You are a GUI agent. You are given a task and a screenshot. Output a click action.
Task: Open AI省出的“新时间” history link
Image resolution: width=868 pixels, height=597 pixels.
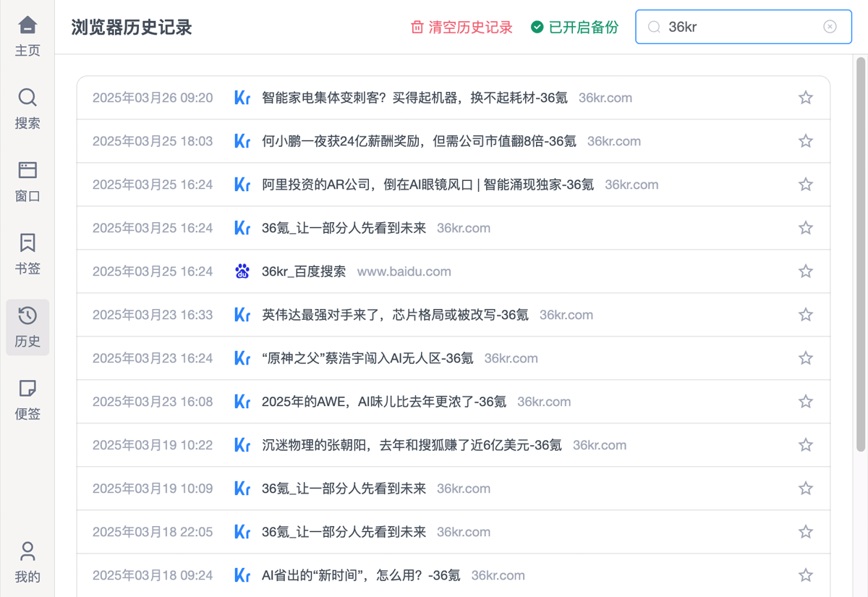click(361, 575)
